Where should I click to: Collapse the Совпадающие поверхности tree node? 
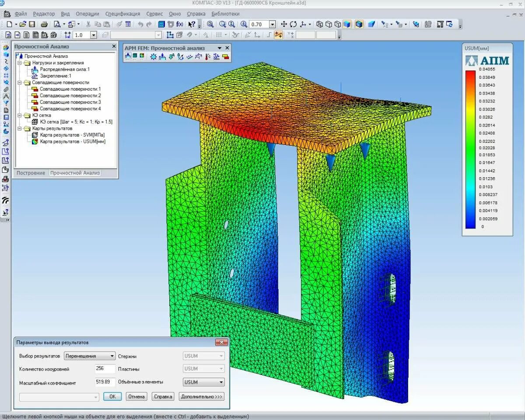[x=19, y=82]
